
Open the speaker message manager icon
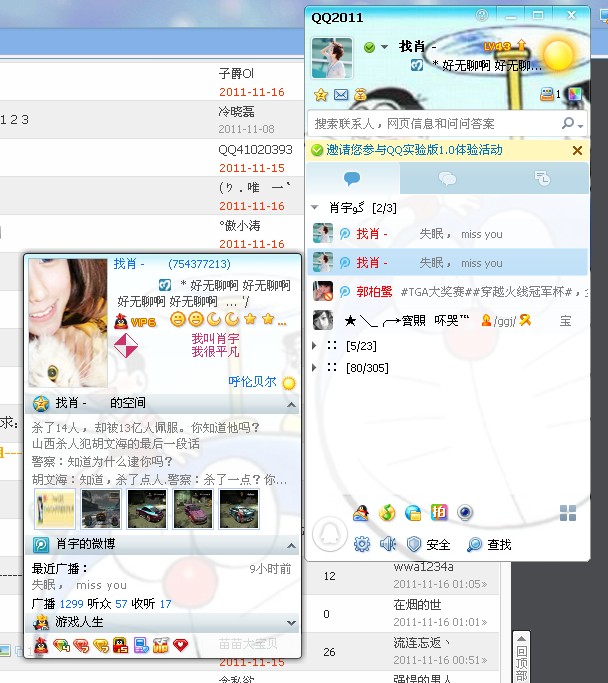(x=388, y=544)
